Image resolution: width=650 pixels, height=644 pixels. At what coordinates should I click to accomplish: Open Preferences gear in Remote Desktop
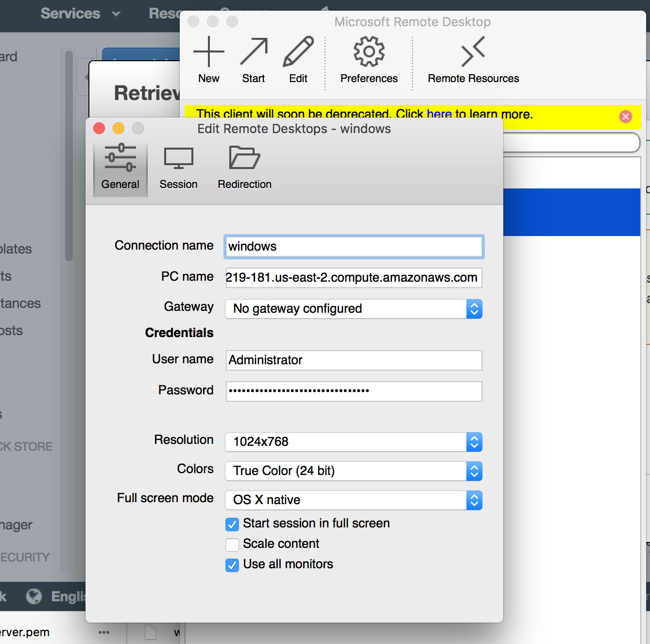(369, 51)
